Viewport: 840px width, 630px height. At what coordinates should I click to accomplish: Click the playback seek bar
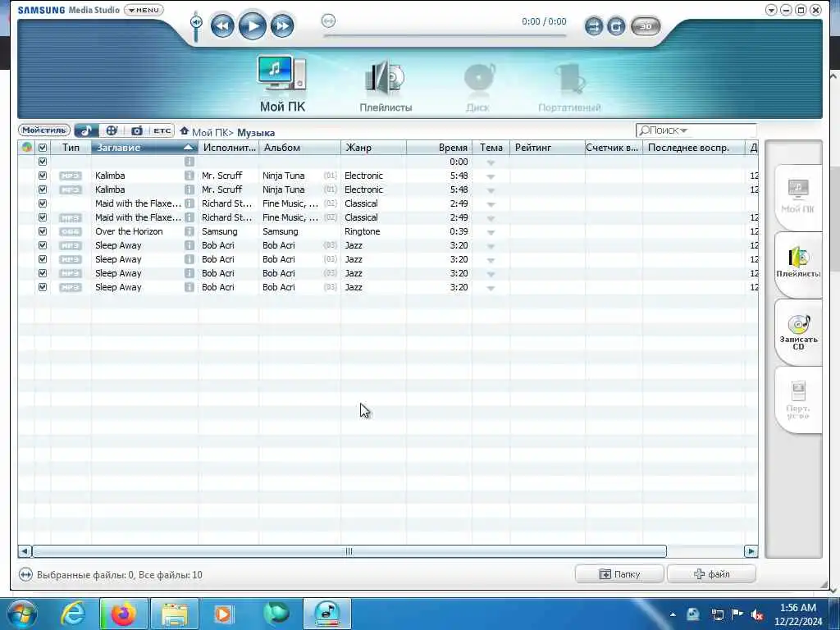click(x=445, y=35)
